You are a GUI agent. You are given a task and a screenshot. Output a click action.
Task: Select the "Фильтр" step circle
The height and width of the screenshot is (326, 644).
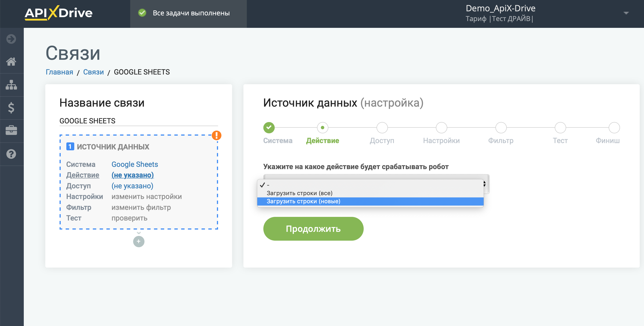coord(501,127)
